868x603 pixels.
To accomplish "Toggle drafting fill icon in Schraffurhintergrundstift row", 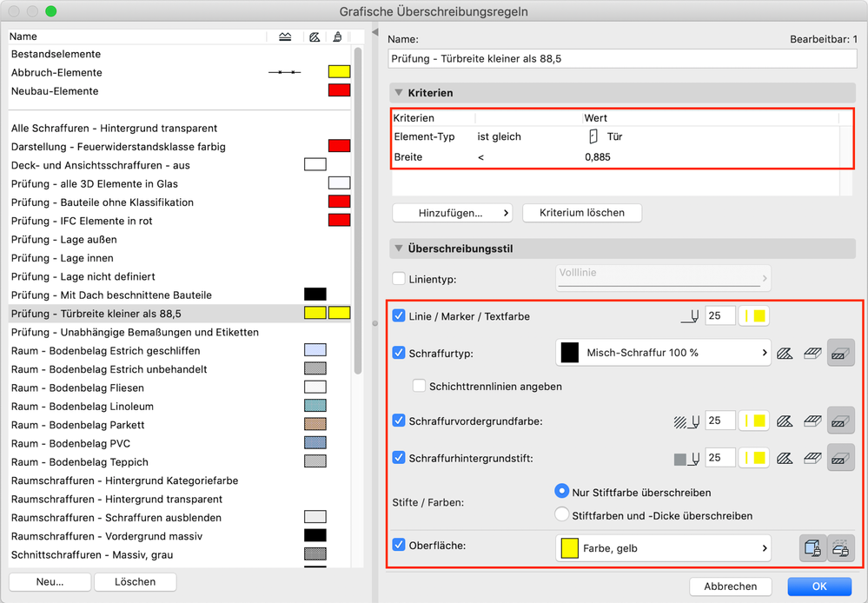I will tap(785, 459).
